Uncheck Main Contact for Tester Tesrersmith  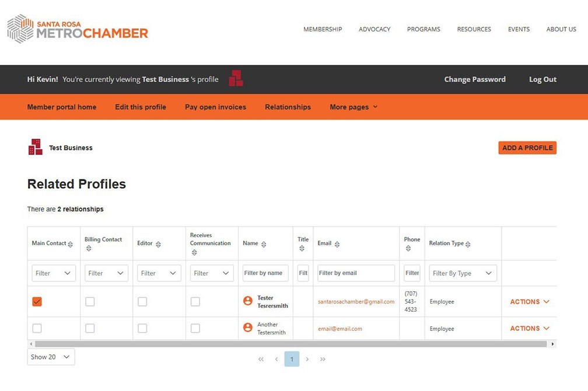37,301
